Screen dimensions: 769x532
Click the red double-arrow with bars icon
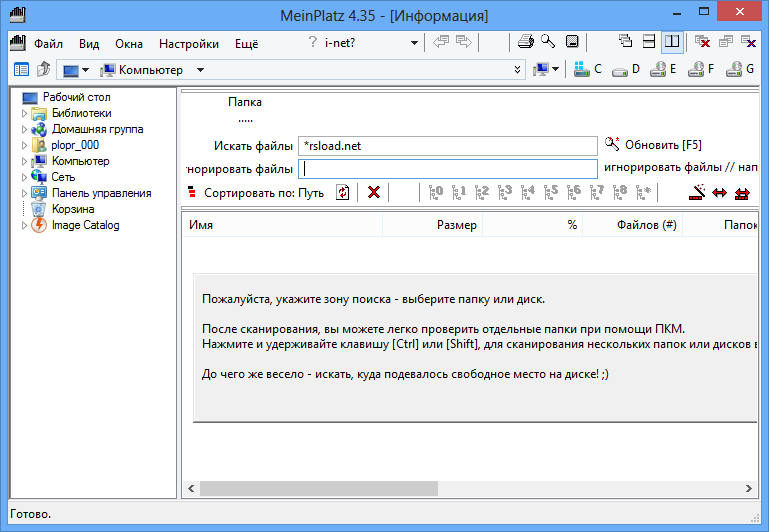(742, 193)
